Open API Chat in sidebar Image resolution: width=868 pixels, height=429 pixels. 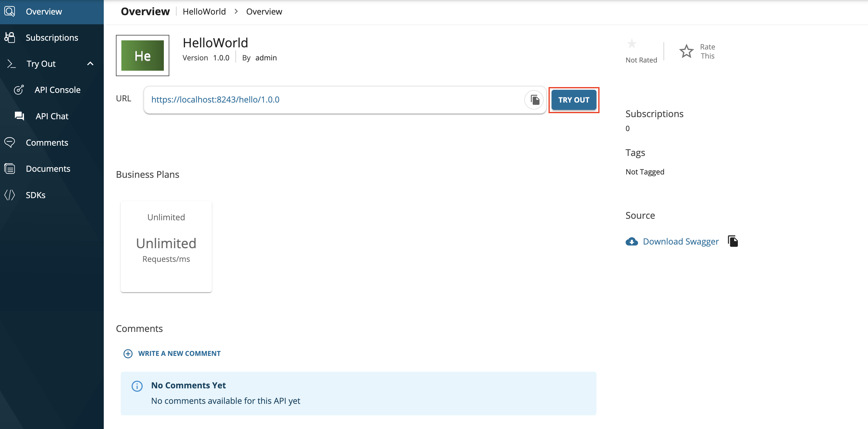[x=52, y=116]
